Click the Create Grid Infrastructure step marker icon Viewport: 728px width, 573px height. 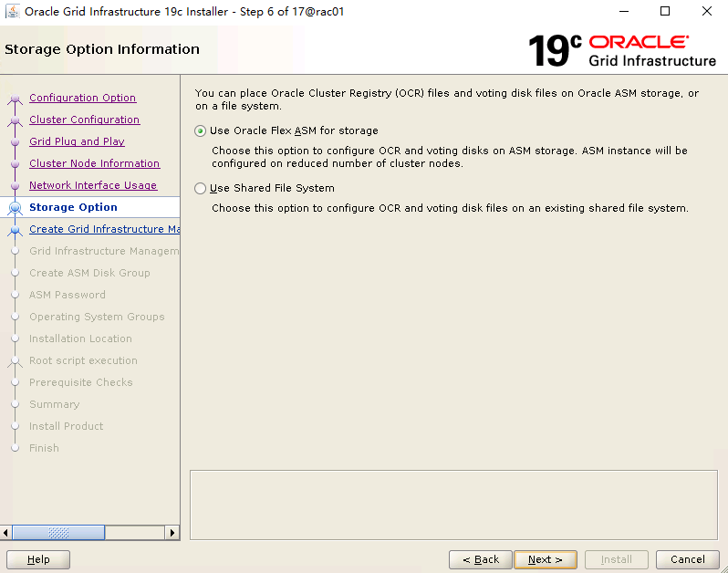[x=15, y=230]
